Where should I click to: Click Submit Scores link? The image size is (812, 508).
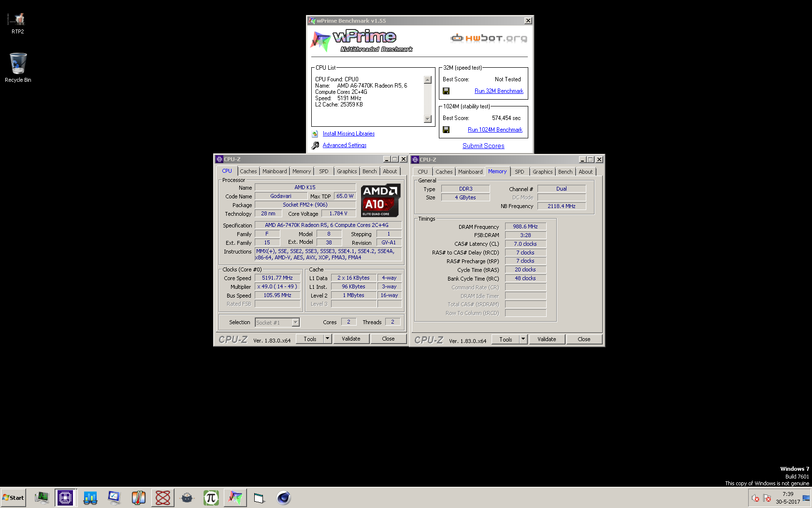(483, 146)
